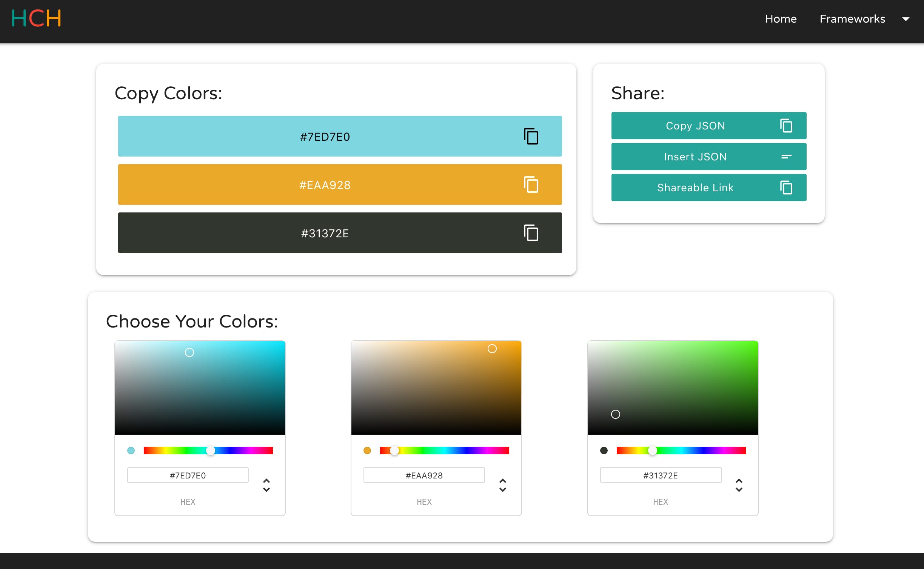Toggle color format for #EAA928 picker
924x569 pixels.
(503, 485)
